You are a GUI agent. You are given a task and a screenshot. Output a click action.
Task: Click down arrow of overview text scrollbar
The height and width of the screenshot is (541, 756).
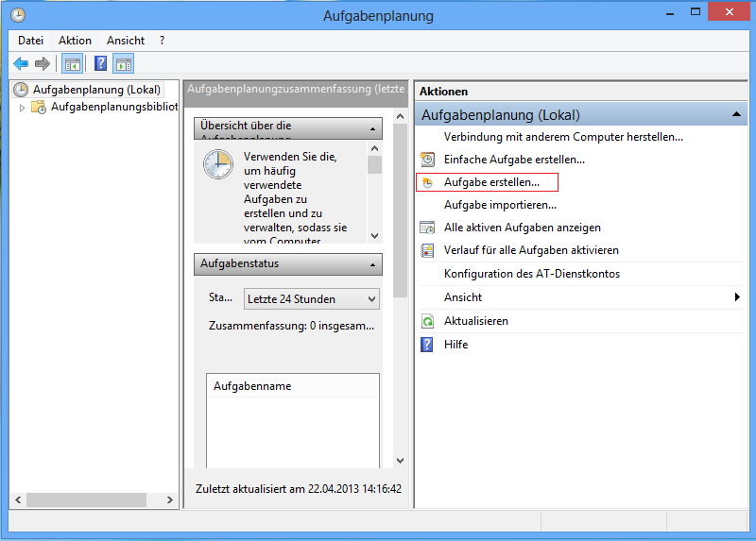click(374, 236)
